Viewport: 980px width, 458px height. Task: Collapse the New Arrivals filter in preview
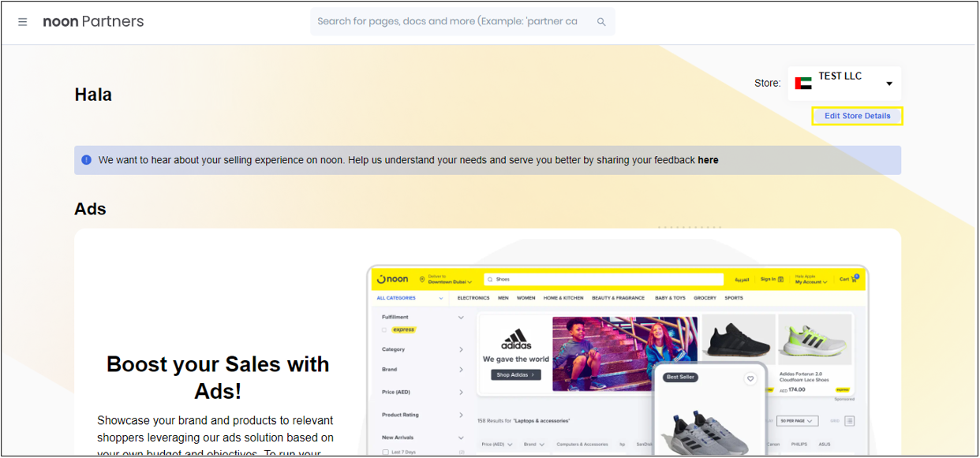click(x=462, y=438)
